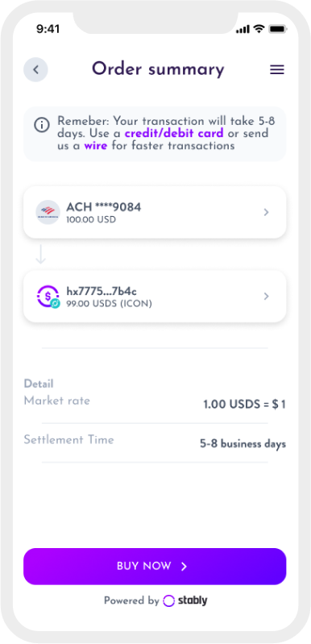Expand the ACH ****9084 chevron
Image resolution: width=311 pixels, height=644 pixels.
click(266, 212)
